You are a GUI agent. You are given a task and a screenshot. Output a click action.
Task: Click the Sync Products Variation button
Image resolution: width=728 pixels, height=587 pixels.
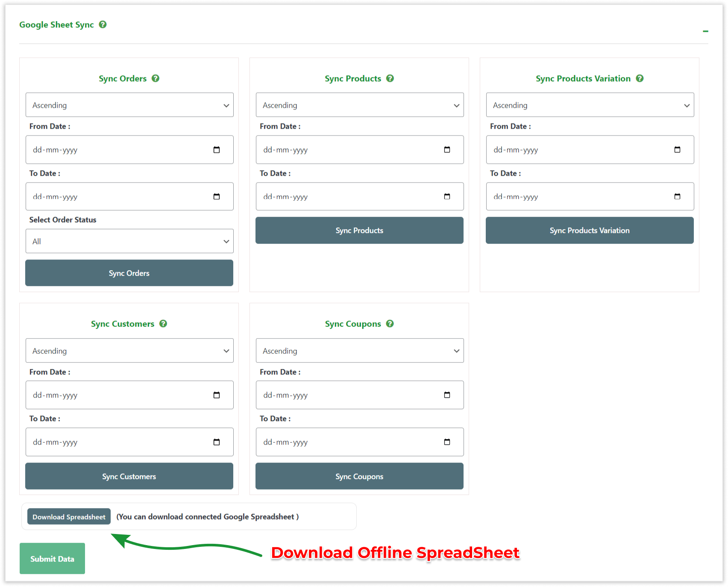click(590, 230)
